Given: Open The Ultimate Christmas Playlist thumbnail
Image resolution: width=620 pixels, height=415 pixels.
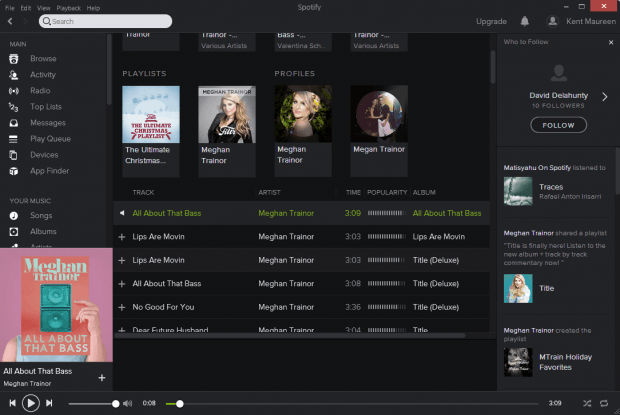Looking at the screenshot, I should pyautogui.click(x=151, y=114).
